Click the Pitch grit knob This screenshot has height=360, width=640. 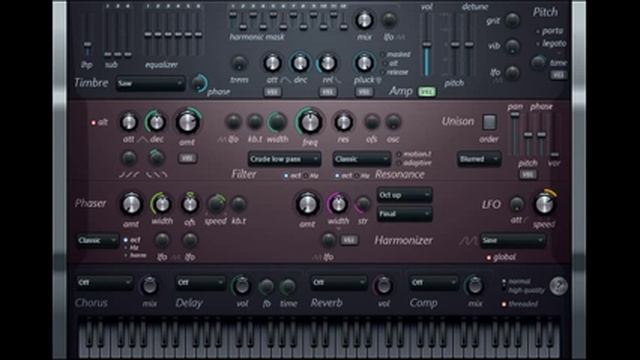[x=512, y=20]
